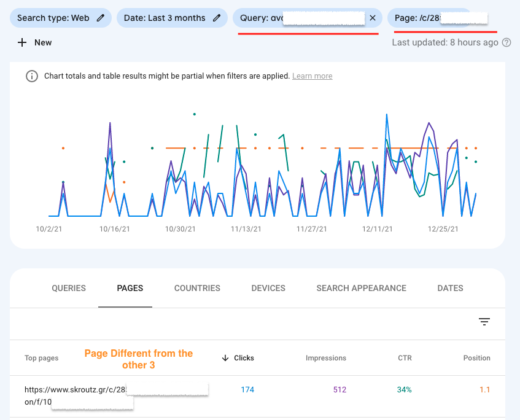The height and width of the screenshot is (420, 520).
Task: Sort table by Position header
Action: [476, 358]
